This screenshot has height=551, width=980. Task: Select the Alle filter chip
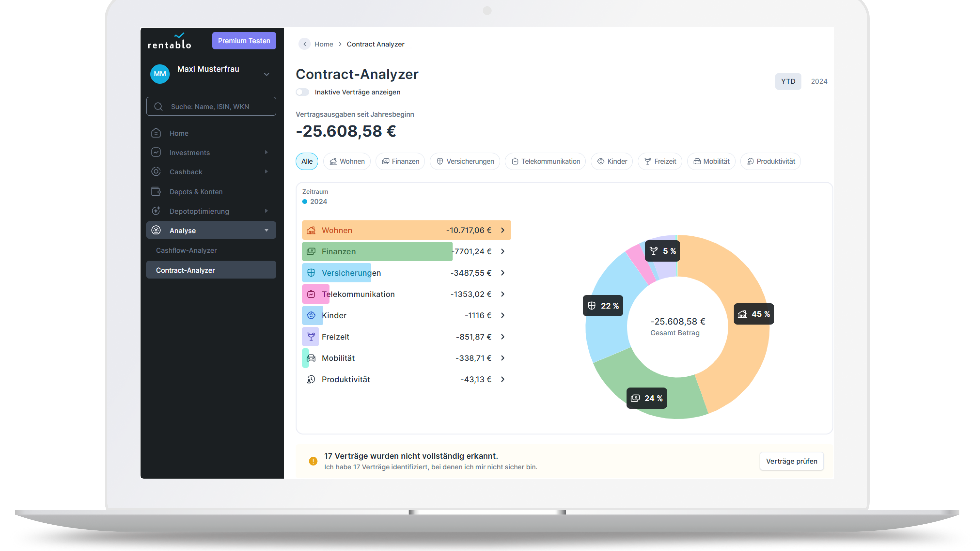[x=307, y=162]
